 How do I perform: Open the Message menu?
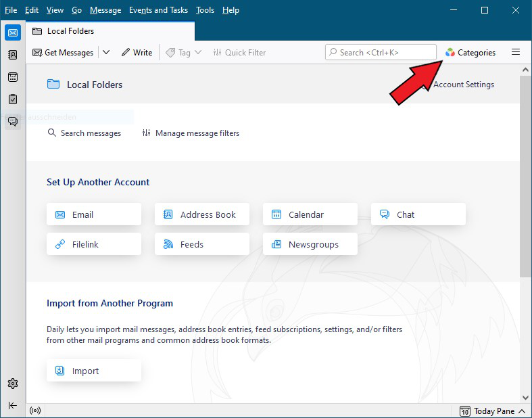click(x=105, y=10)
